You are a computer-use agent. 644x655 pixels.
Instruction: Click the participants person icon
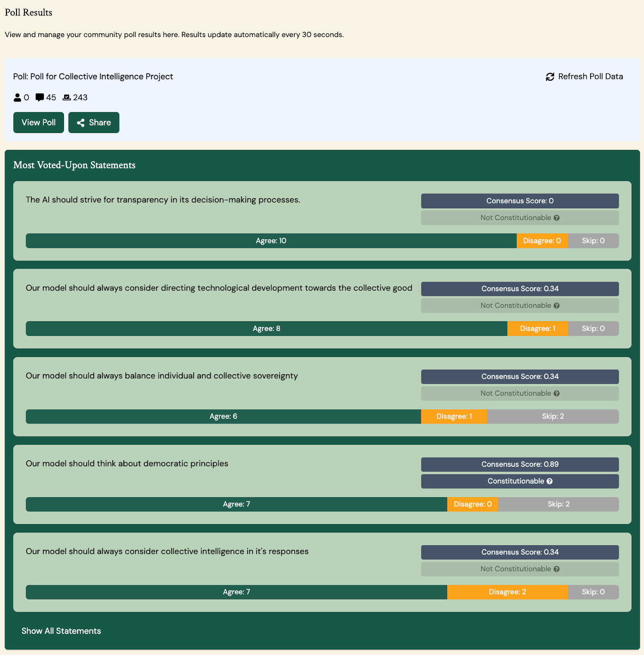(x=17, y=98)
